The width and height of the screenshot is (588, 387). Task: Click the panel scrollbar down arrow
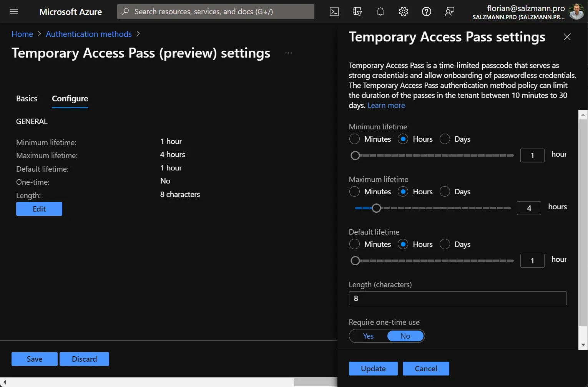583,345
